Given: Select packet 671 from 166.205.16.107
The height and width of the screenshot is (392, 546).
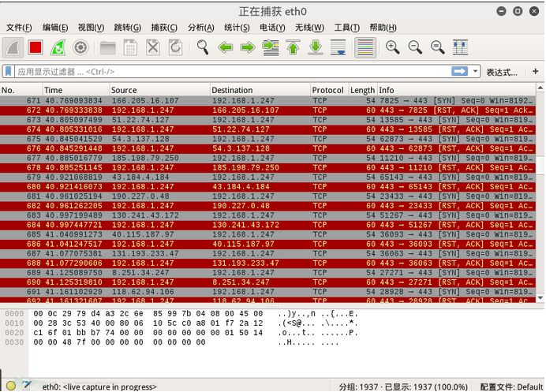Looking at the screenshot, I should 267,101.
